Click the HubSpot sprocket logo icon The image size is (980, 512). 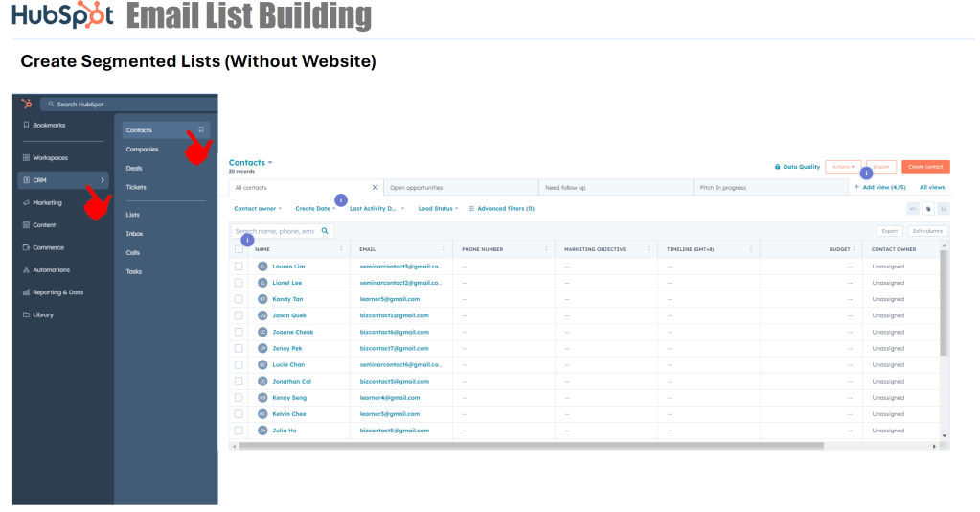click(x=27, y=104)
